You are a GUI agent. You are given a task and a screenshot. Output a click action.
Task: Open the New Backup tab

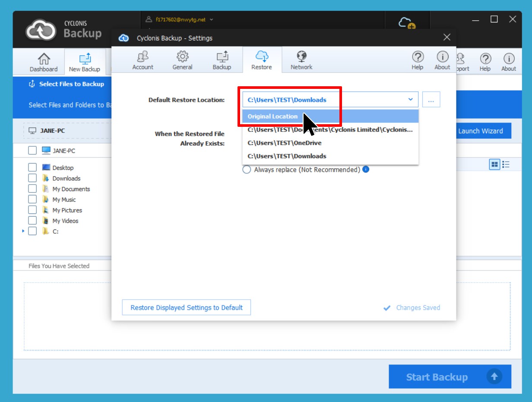(85, 62)
